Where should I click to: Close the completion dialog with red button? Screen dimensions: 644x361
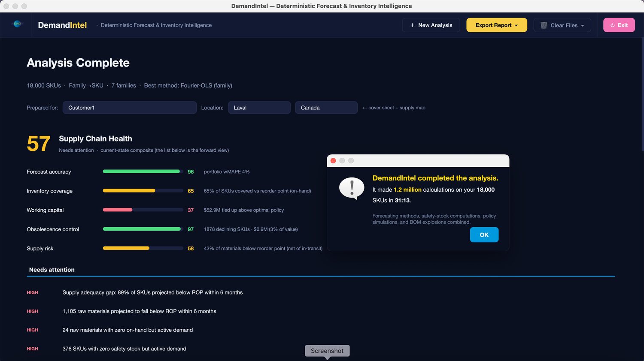(333, 161)
